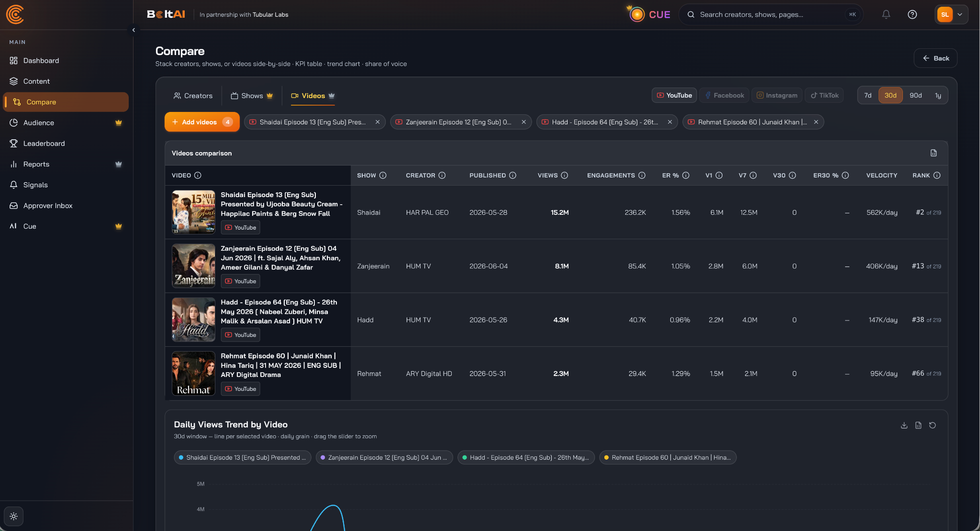Show info for ER30 % column
The height and width of the screenshot is (531, 980).
point(846,176)
